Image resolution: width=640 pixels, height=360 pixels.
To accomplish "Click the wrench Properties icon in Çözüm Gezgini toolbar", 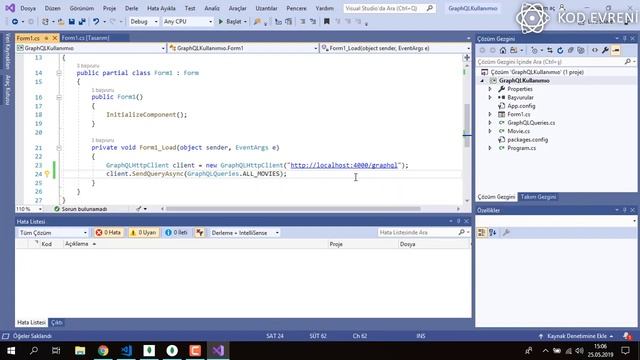I will click(605, 50).
